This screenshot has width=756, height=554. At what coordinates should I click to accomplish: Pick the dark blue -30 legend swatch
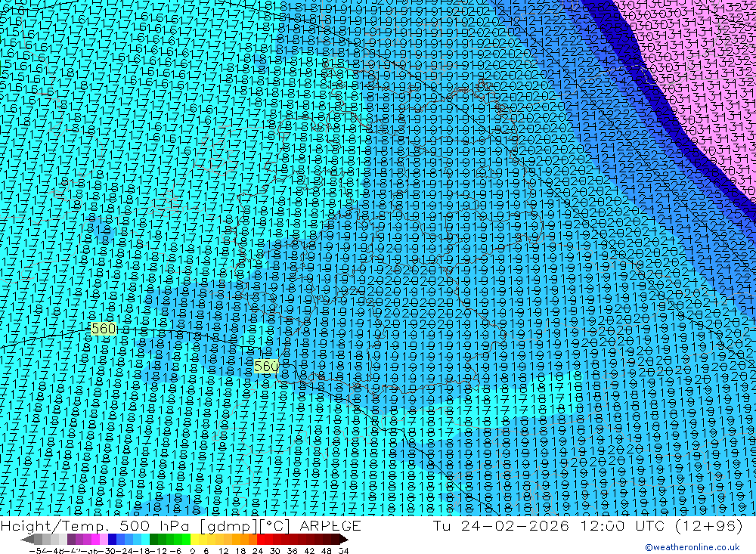coord(112,539)
